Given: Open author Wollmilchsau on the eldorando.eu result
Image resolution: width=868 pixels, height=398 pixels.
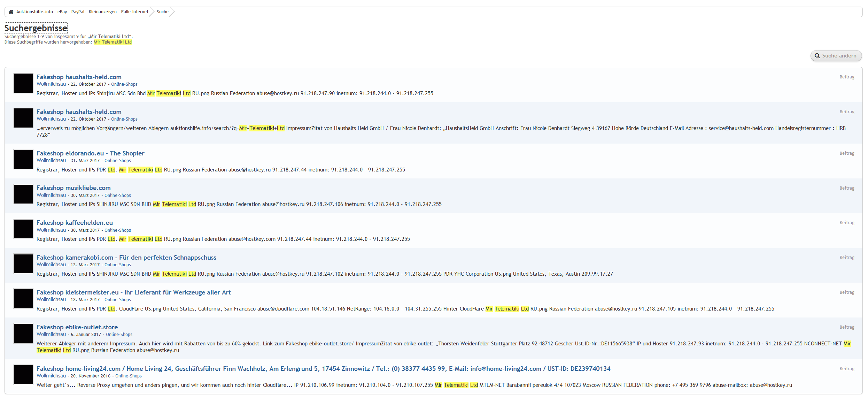Looking at the screenshot, I should point(51,160).
